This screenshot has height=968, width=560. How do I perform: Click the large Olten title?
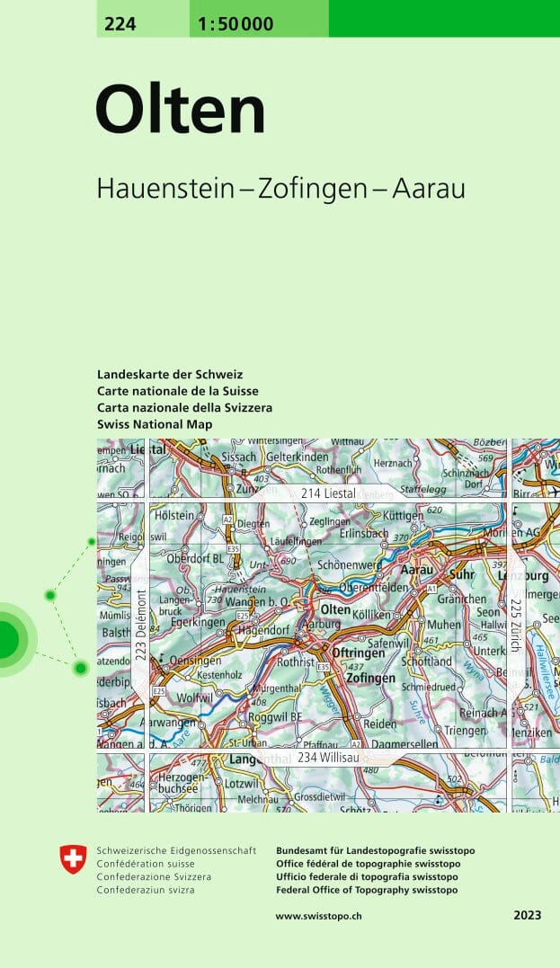[180, 111]
